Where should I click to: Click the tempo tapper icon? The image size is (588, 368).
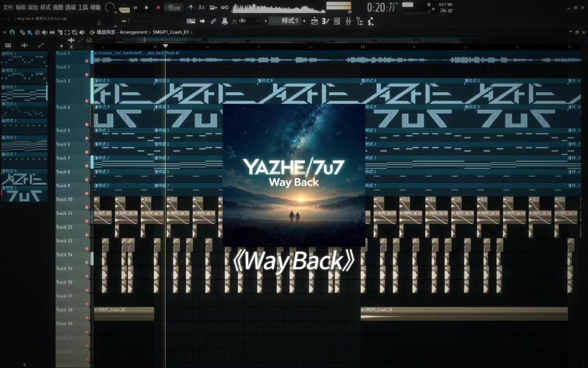click(371, 21)
